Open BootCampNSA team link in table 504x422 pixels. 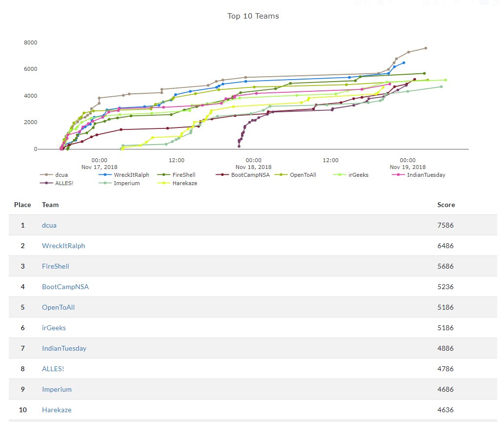click(65, 287)
